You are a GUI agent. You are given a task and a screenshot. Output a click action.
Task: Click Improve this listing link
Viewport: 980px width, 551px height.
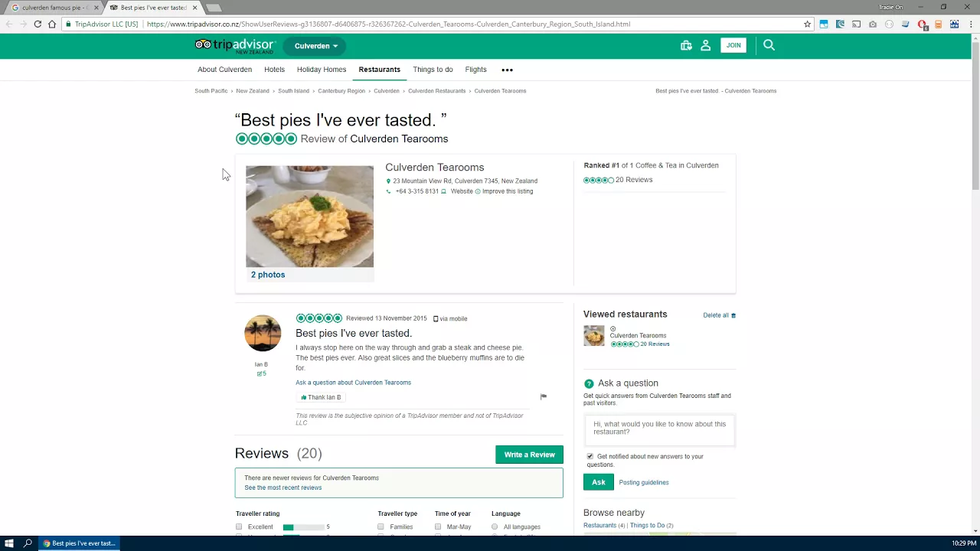coord(508,191)
